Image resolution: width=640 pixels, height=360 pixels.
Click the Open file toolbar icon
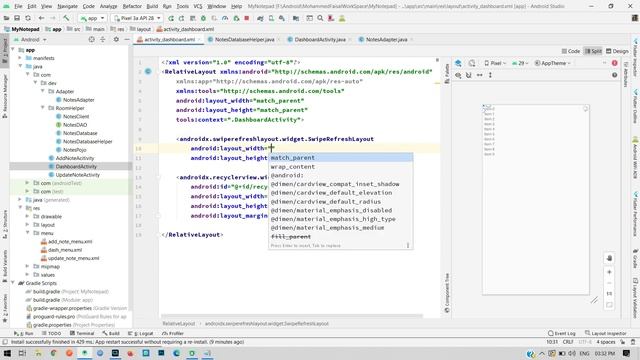pos(7,18)
